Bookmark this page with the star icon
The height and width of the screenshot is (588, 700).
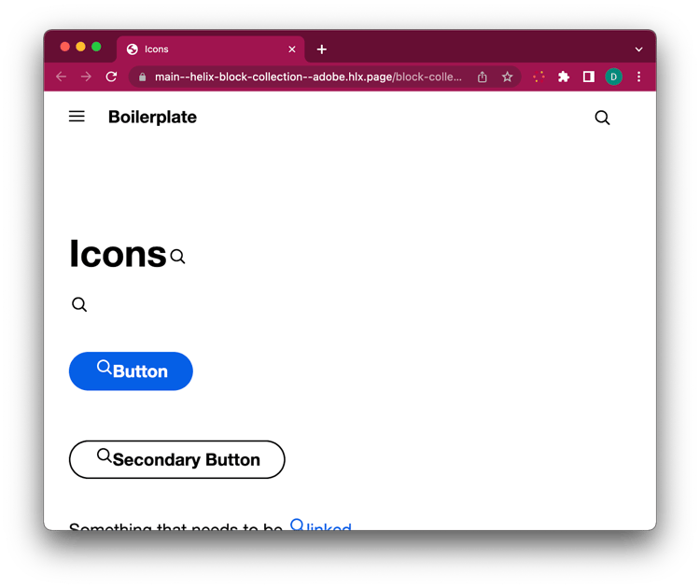tap(508, 77)
